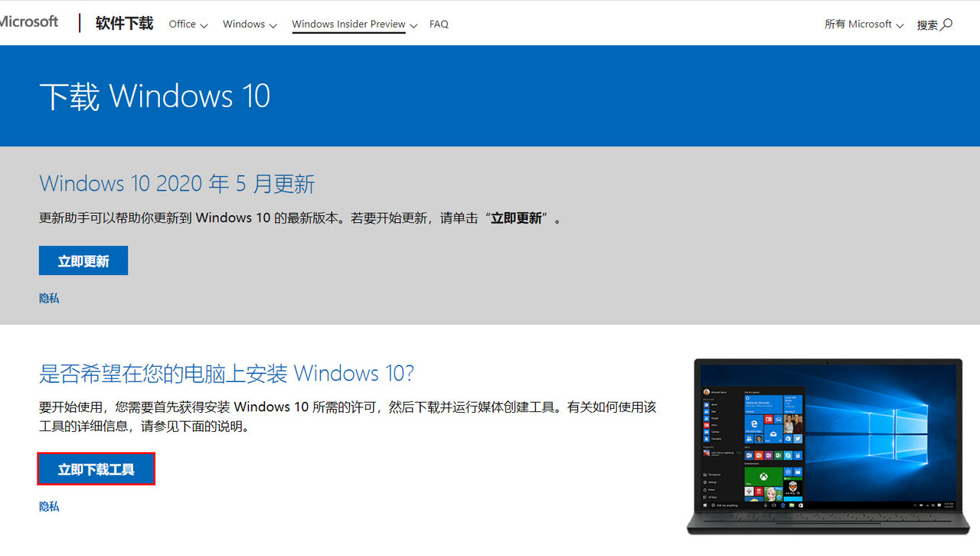Click the 搜索 text label

pyautogui.click(x=928, y=24)
